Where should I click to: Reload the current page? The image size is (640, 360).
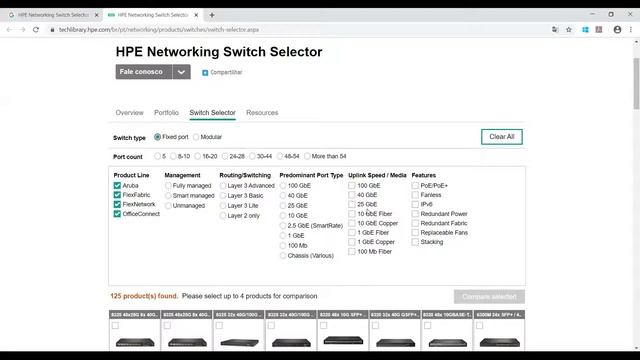click(36, 30)
